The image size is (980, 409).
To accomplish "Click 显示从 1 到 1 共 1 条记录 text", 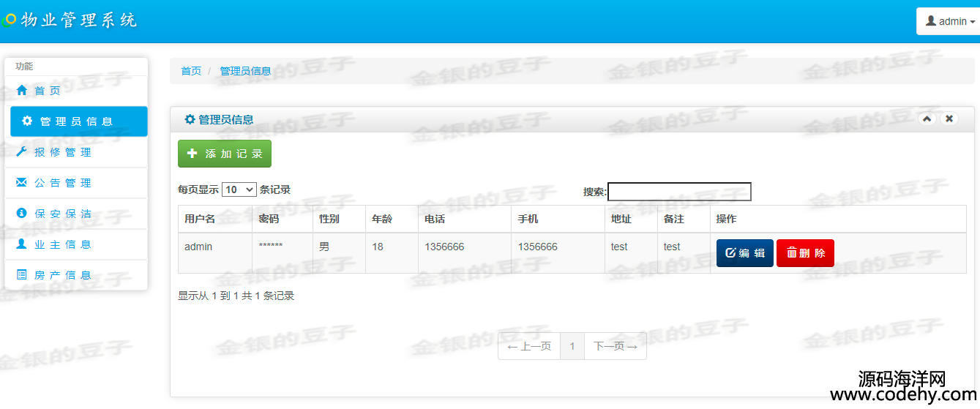I will pyautogui.click(x=236, y=296).
